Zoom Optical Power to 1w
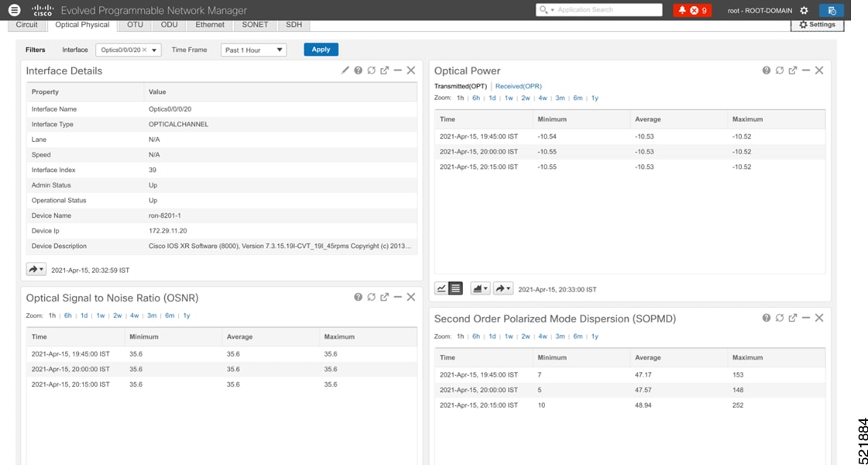The width and height of the screenshot is (868, 465). [509, 98]
